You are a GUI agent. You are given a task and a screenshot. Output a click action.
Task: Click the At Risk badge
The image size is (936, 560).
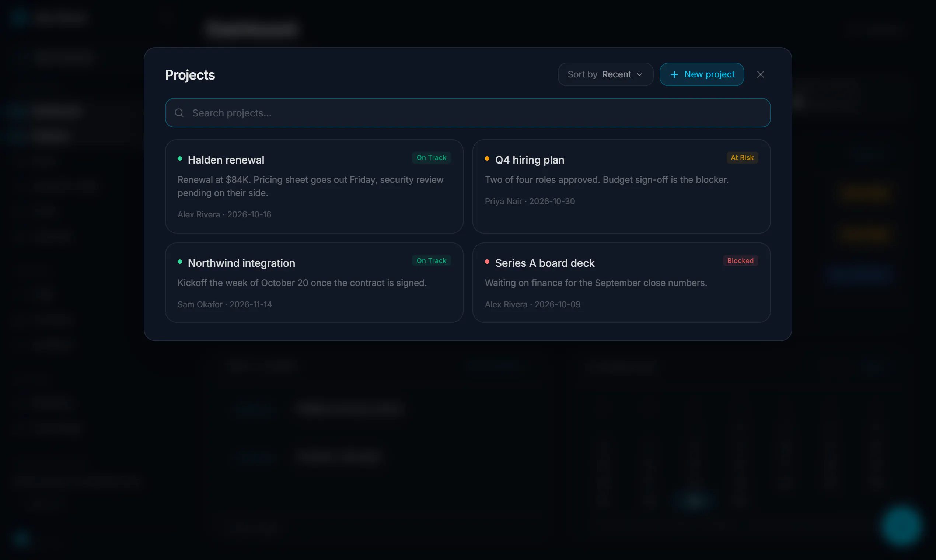point(742,158)
